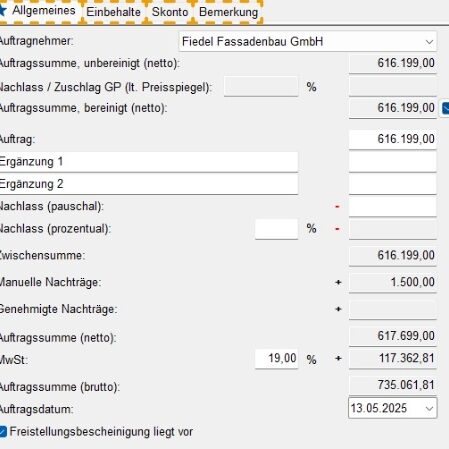This screenshot has width=449, height=449.
Task: Open the Einbehalte tab
Action: (x=113, y=12)
